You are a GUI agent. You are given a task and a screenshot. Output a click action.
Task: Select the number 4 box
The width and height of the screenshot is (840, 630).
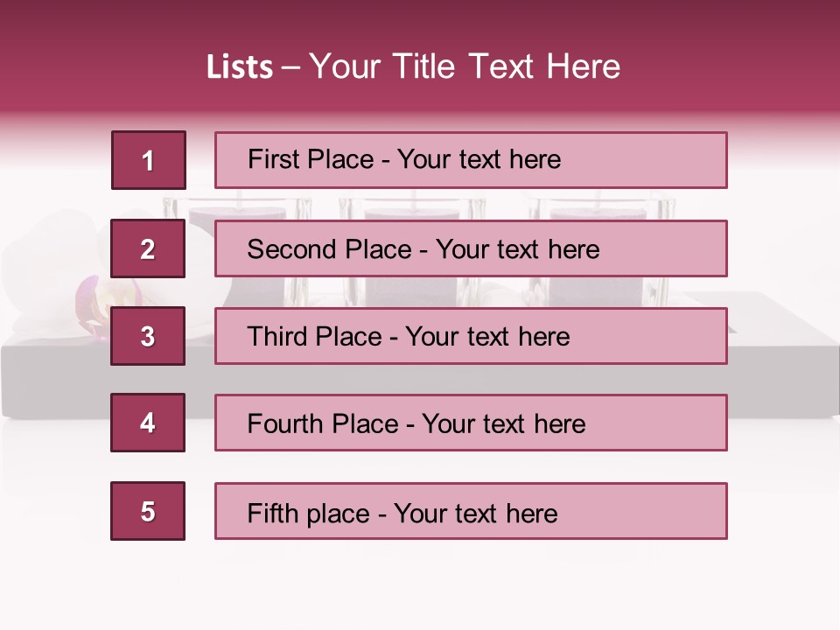pyautogui.click(x=148, y=423)
